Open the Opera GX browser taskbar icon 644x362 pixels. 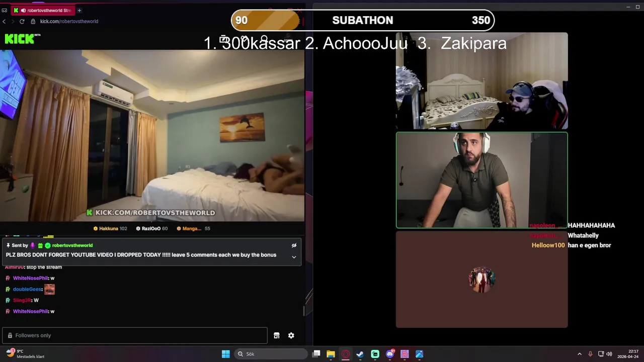click(x=346, y=354)
